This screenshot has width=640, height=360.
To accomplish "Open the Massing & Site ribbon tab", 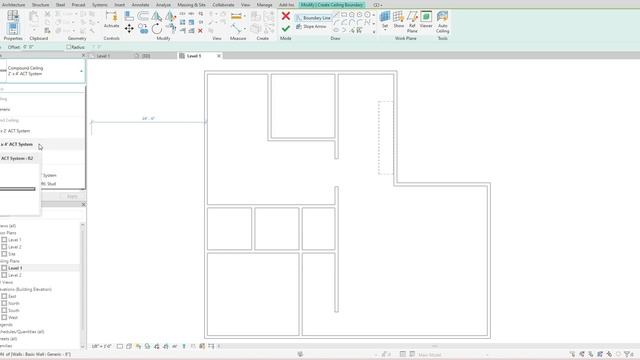I will 191,5.
